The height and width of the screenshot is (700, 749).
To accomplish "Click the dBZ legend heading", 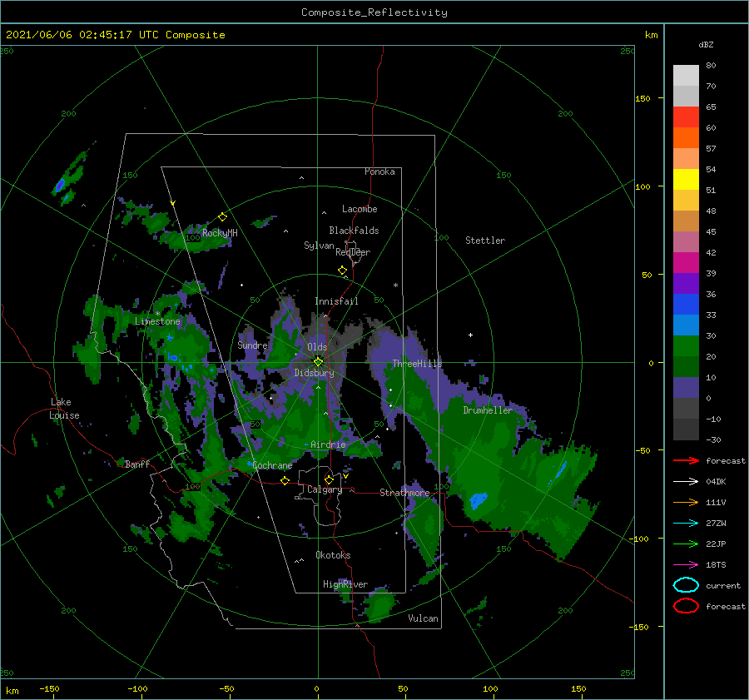I will [x=706, y=44].
